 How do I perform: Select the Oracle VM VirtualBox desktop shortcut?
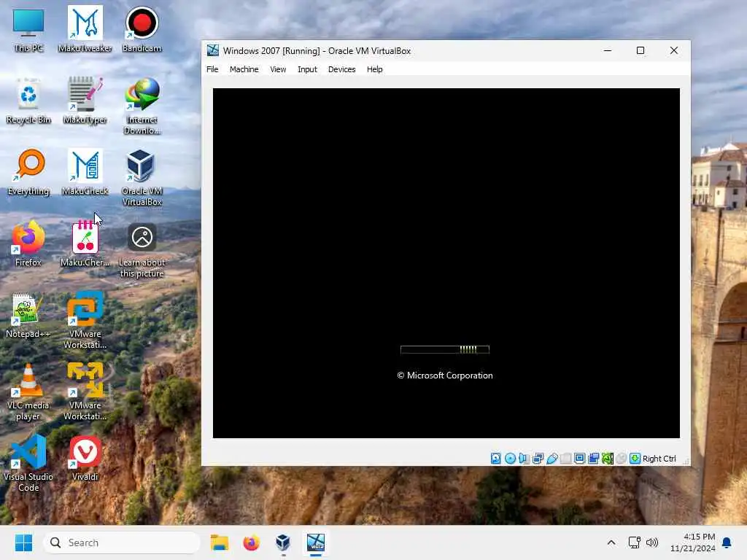tap(142, 178)
